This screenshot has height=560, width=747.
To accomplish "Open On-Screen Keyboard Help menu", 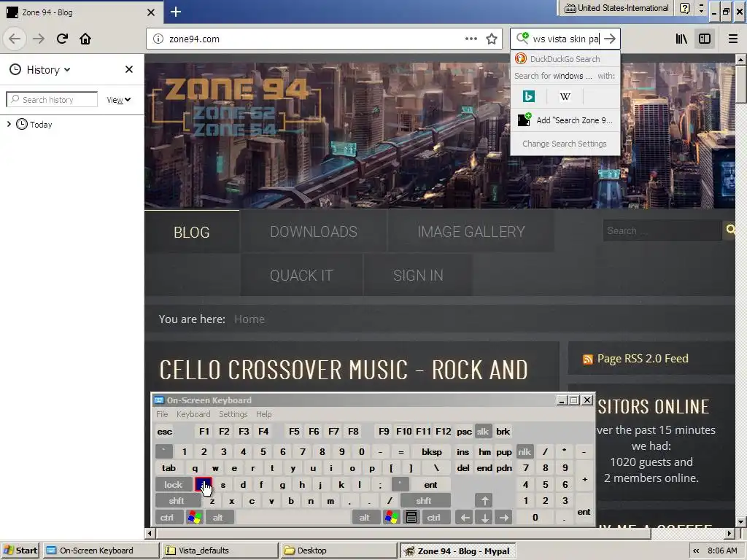I will [263, 414].
